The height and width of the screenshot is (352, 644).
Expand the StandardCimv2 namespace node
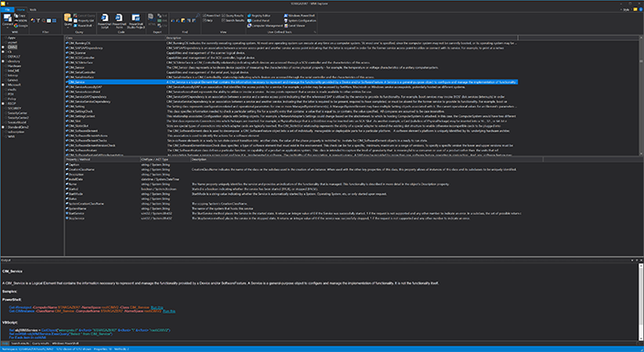coord(3,127)
